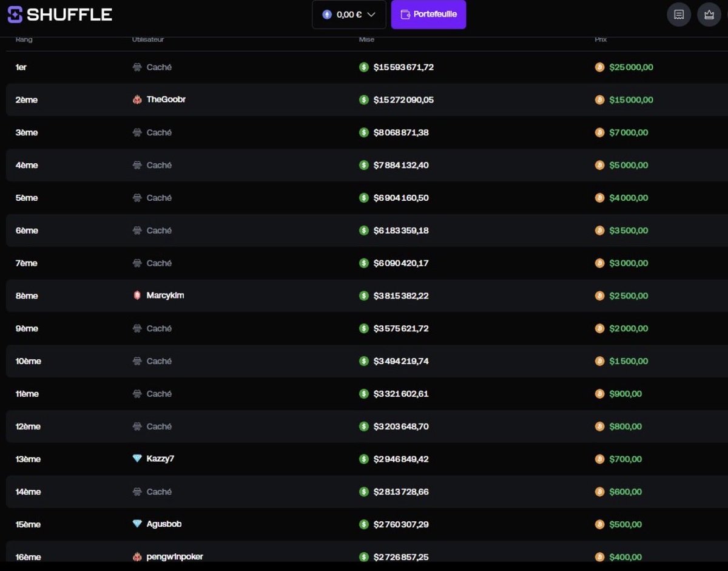The height and width of the screenshot is (571, 728).
Task: Click the hidden-user icon in the 3ème row
Action: tap(137, 132)
